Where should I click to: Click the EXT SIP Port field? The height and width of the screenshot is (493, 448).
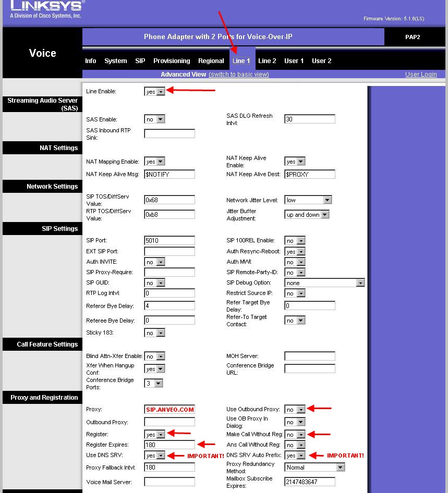(x=169, y=251)
